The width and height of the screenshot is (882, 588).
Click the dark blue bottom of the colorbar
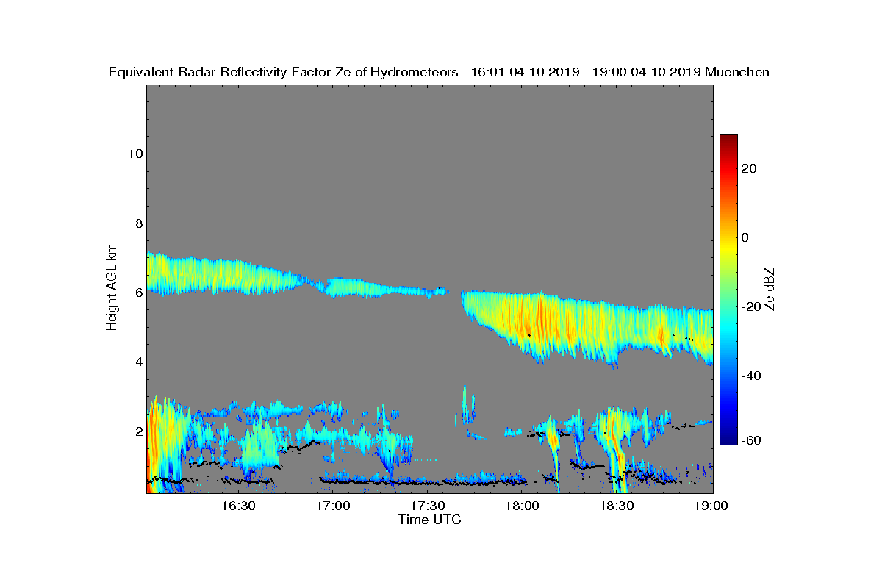728,440
